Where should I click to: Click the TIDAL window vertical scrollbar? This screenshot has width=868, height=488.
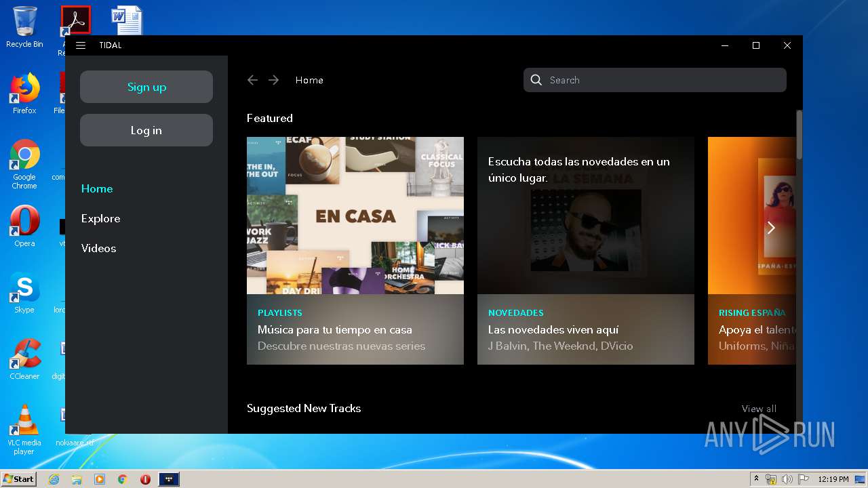(800, 135)
